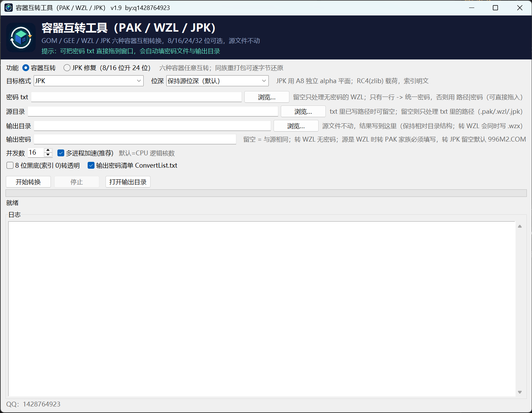The height and width of the screenshot is (413, 532).
Task: Click the 密码 txt input field
Action: point(136,97)
